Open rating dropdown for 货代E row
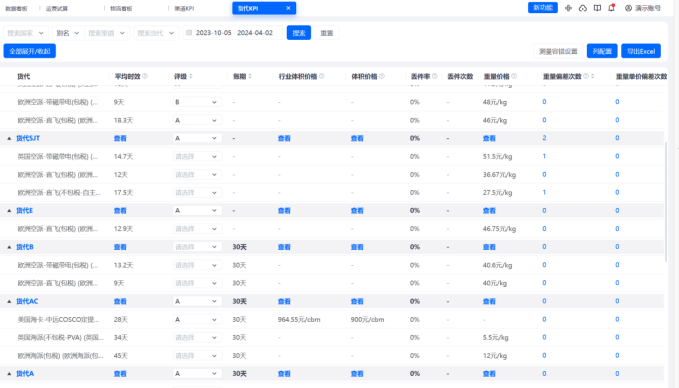 (197, 210)
